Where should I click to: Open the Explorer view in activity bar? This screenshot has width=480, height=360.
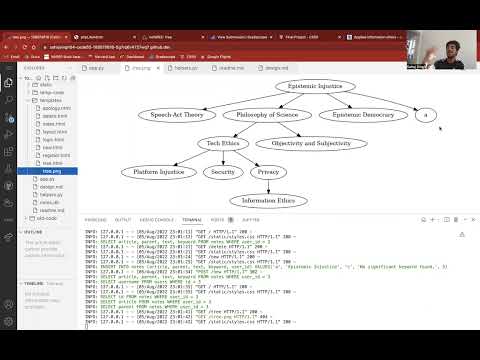click(8, 83)
